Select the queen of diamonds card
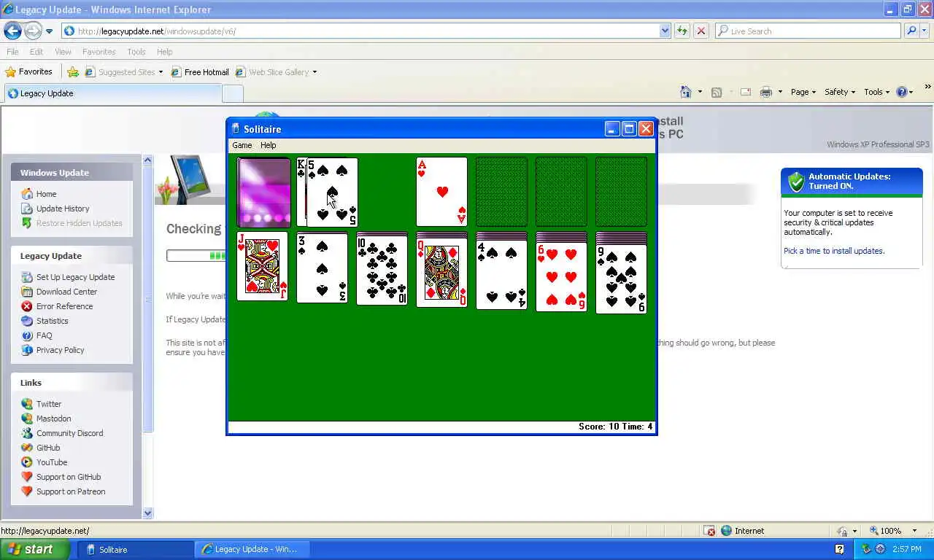This screenshot has width=934, height=560. [x=441, y=273]
